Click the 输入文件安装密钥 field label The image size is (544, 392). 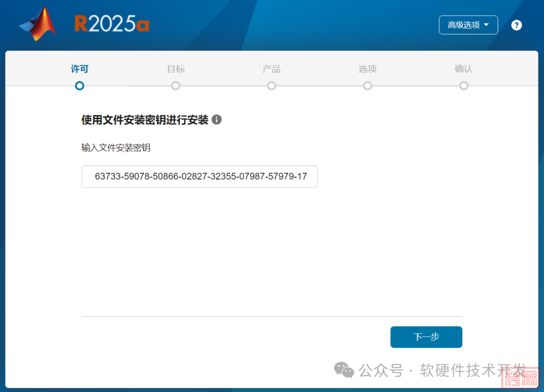(x=116, y=148)
